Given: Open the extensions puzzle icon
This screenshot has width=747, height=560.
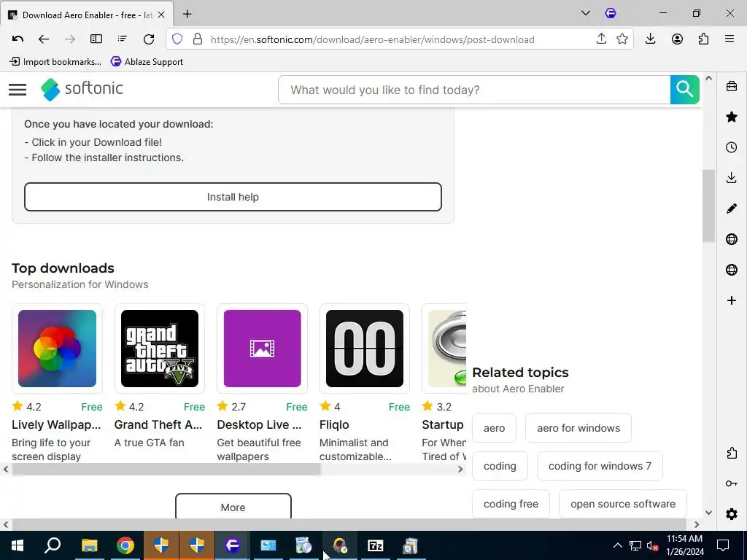Looking at the screenshot, I should [703, 39].
